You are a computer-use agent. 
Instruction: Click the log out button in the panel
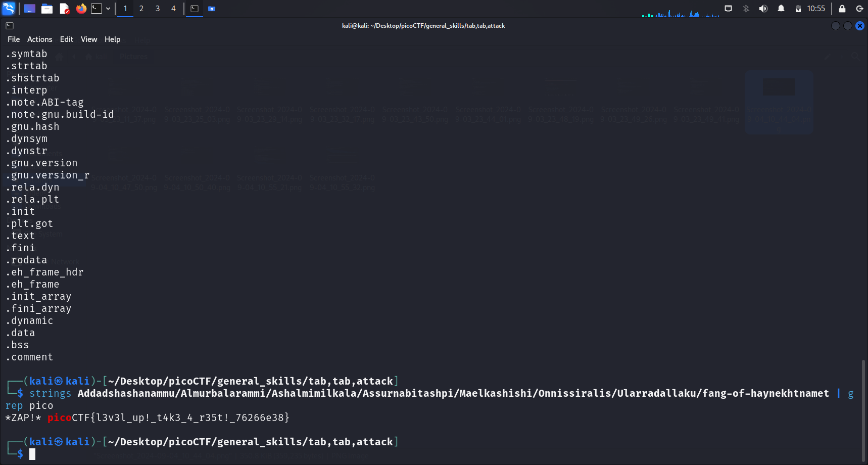pyautogui.click(x=859, y=9)
